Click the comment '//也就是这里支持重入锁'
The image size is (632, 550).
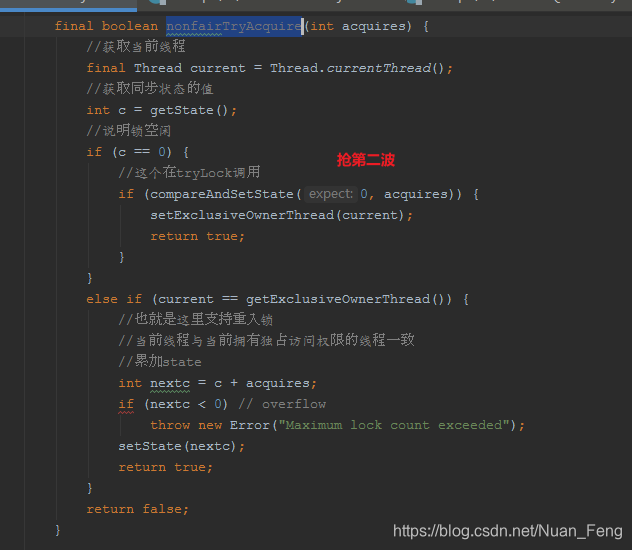pyautogui.click(x=195, y=320)
